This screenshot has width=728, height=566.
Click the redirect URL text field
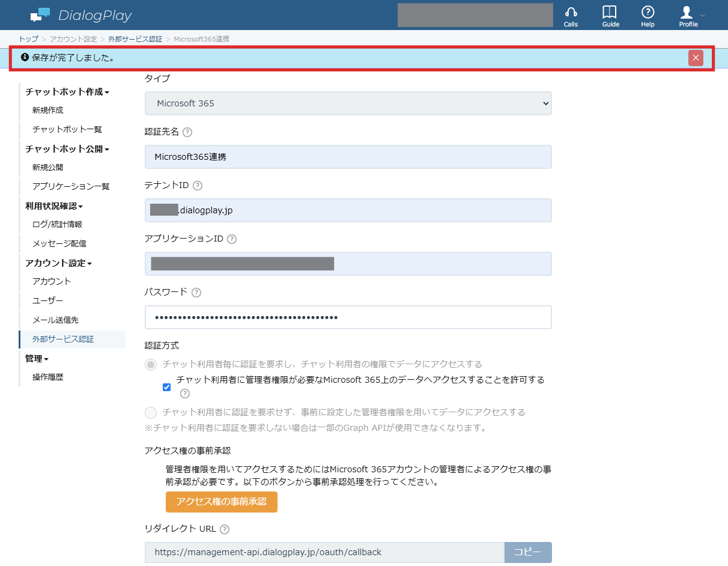324,552
